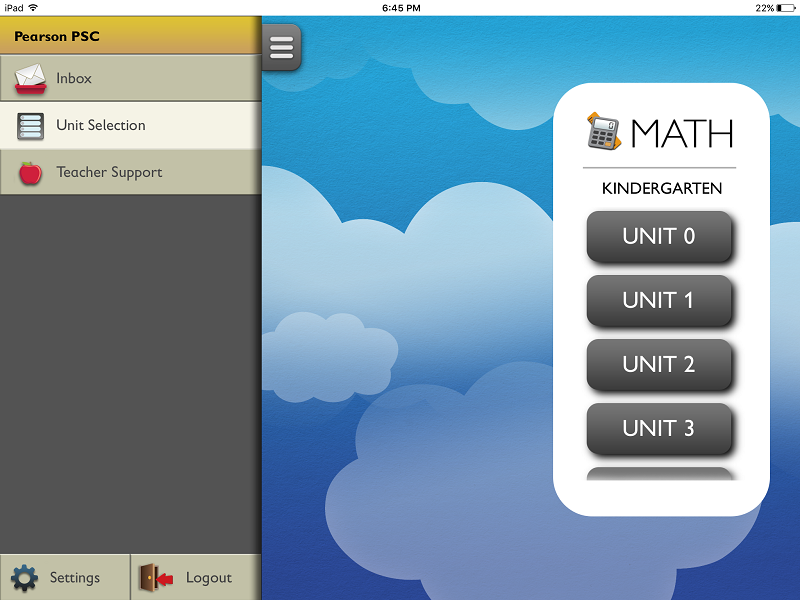Choose the Logout label in the sidebar
Image resolution: width=800 pixels, height=600 pixels.
[209, 578]
